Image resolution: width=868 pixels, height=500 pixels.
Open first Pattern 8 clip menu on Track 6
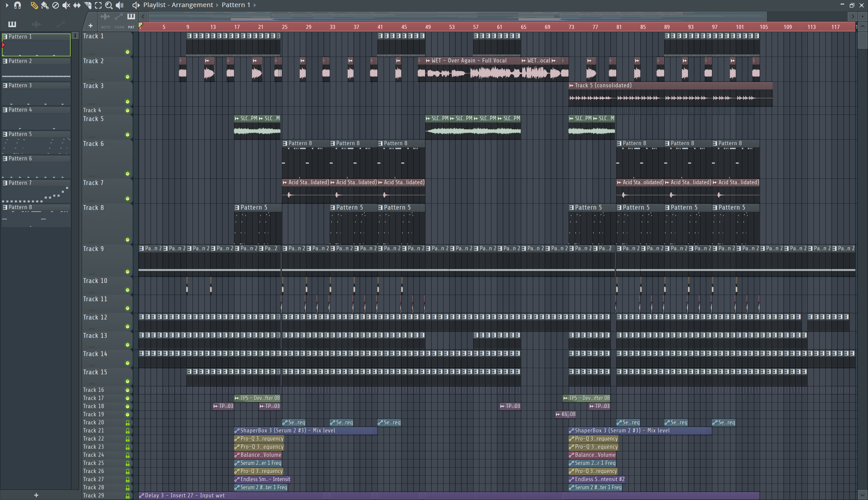click(x=285, y=143)
